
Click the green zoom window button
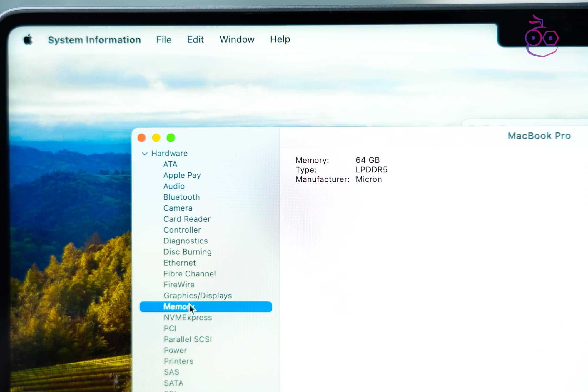coord(171,138)
